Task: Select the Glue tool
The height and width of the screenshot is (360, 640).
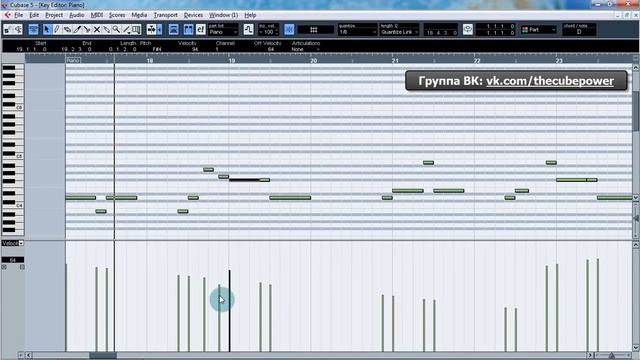Action: tap(107, 29)
